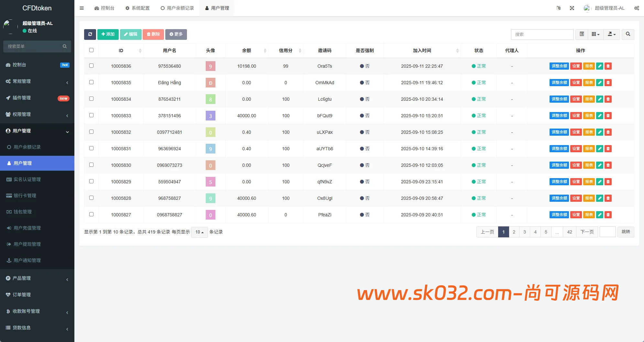Click the green edit pencil for user 10005836
Screen dimensions: 644x342
(600, 66)
